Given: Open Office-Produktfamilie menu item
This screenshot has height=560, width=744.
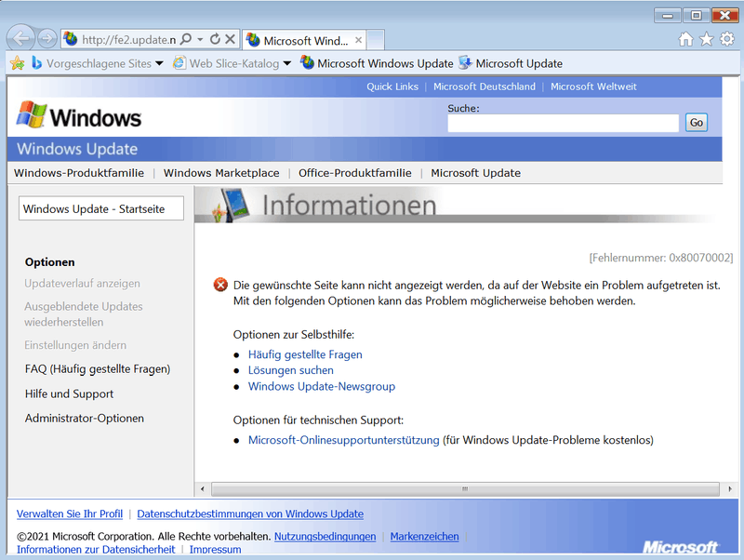Looking at the screenshot, I should coord(355,173).
